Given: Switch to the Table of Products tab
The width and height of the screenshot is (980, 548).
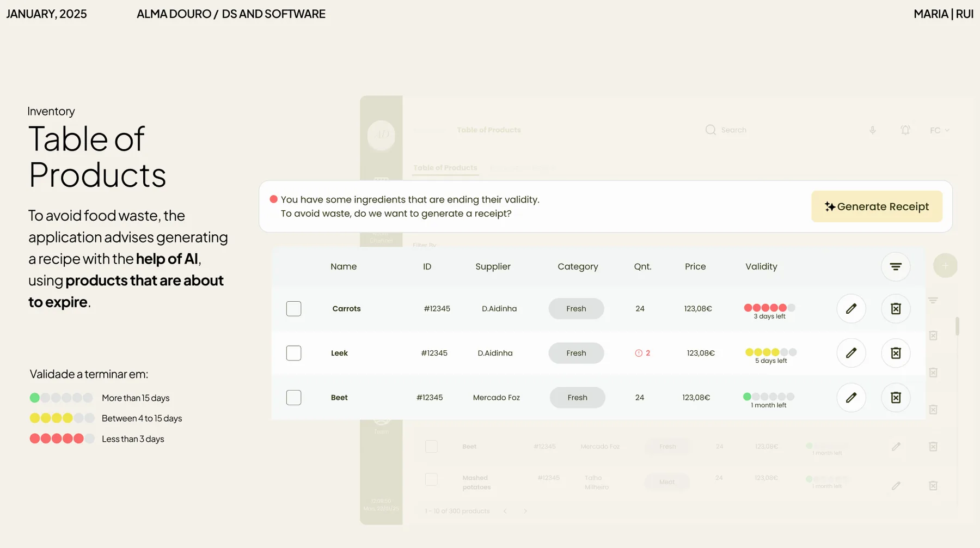Looking at the screenshot, I should pos(445,168).
